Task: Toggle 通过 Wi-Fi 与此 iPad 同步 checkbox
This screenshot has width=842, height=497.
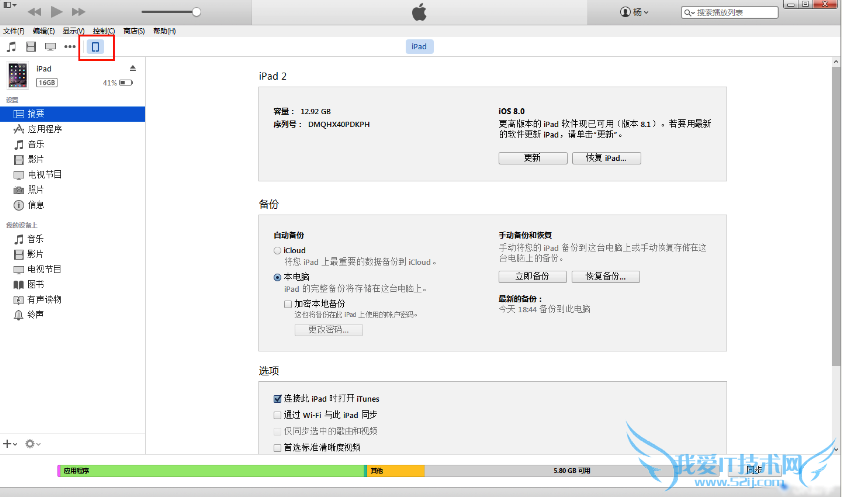Action: (277, 414)
